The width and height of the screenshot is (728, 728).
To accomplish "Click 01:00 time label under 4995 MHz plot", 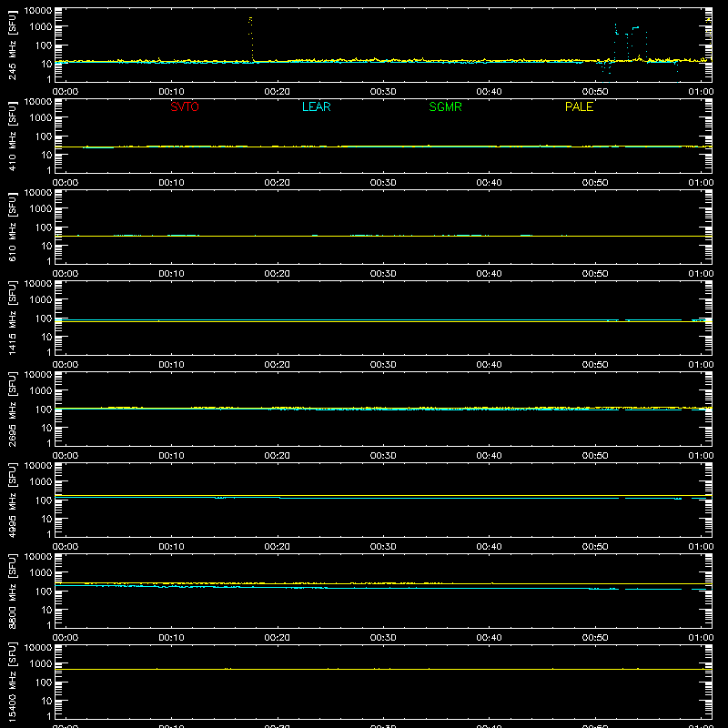I will (701, 547).
